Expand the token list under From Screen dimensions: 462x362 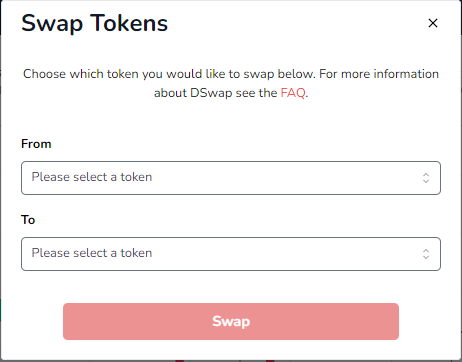click(x=231, y=178)
